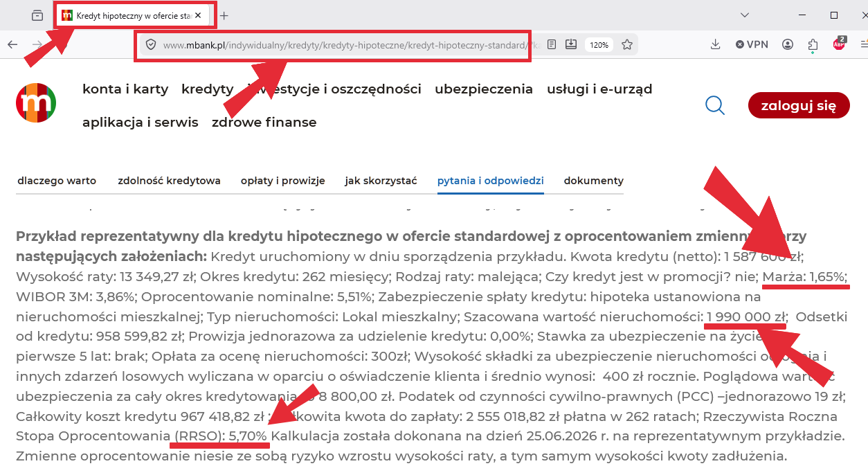Open the browser downloads panel
This screenshot has width=868, height=466.
click(716, 44)
